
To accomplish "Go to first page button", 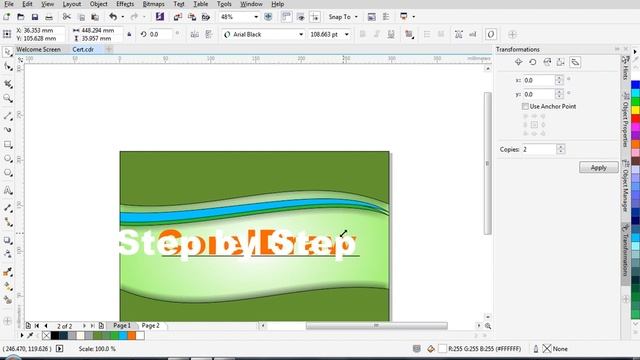I will [x=37, y=326].
